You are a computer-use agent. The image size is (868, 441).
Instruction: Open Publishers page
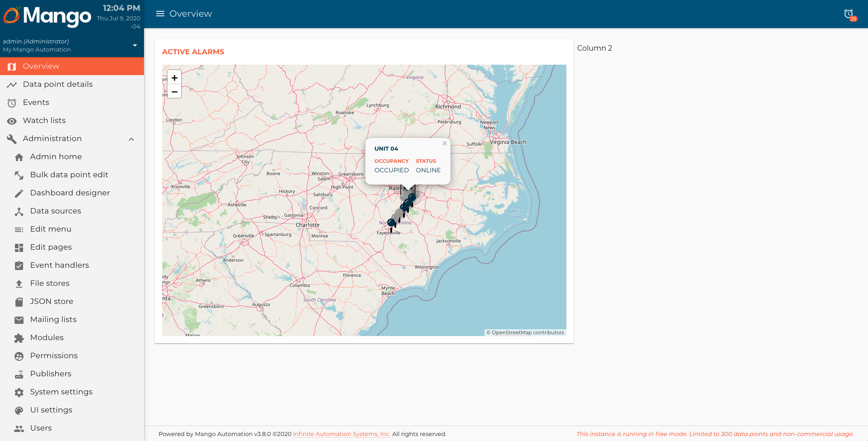click(72, 374)
